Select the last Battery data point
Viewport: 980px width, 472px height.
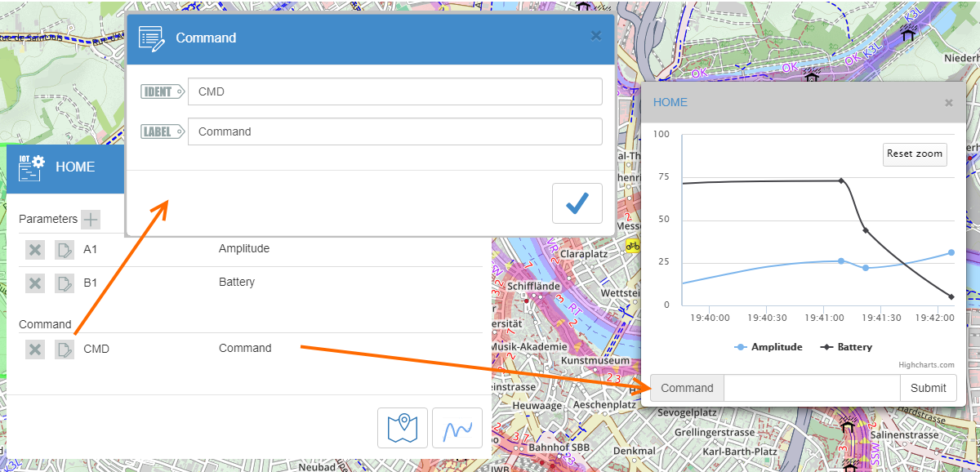pyautogui.click(x=951, y=296)
